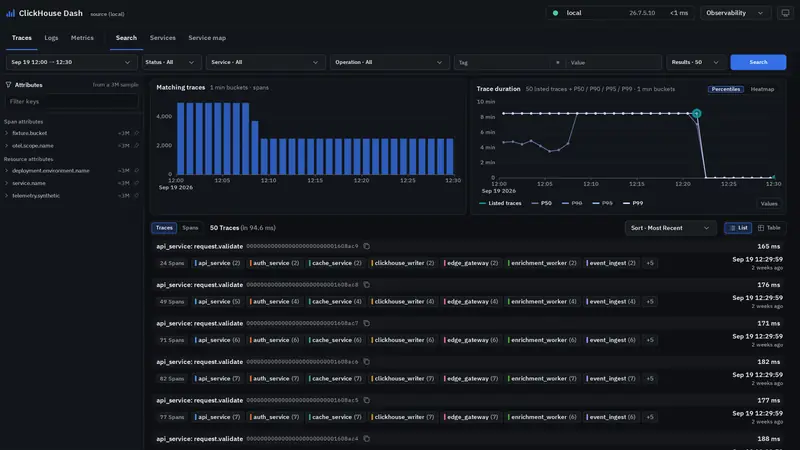Click the funnel icon beside Attributes
Image resolution: width=800 pixels, height=450 pixels.
pyautogui.click(x=8, y=85)
